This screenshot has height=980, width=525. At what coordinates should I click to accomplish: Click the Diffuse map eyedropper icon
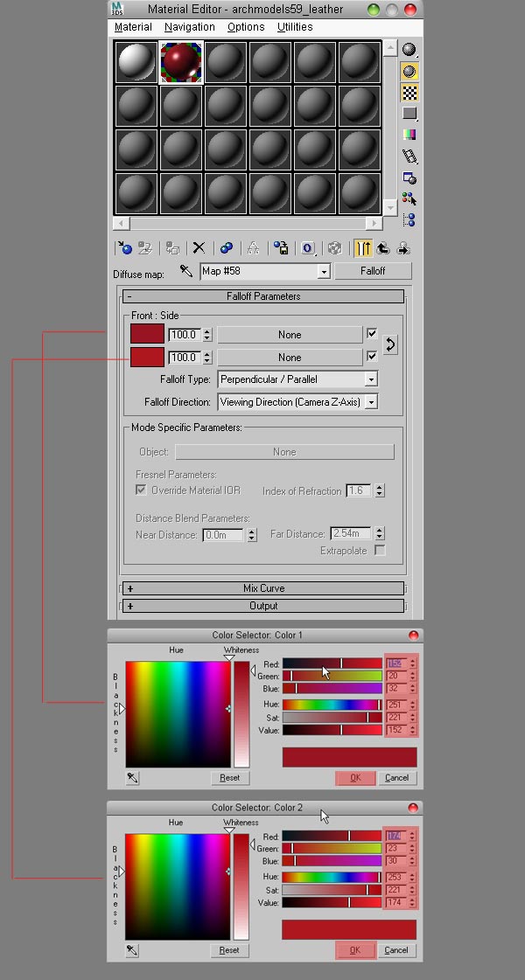click(x=185, y=271)
